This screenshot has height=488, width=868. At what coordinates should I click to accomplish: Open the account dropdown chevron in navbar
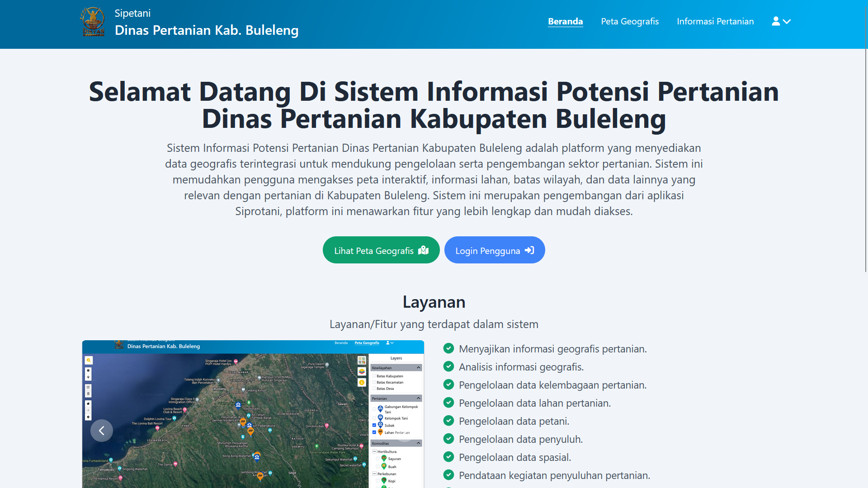click(x=787, y=21)
